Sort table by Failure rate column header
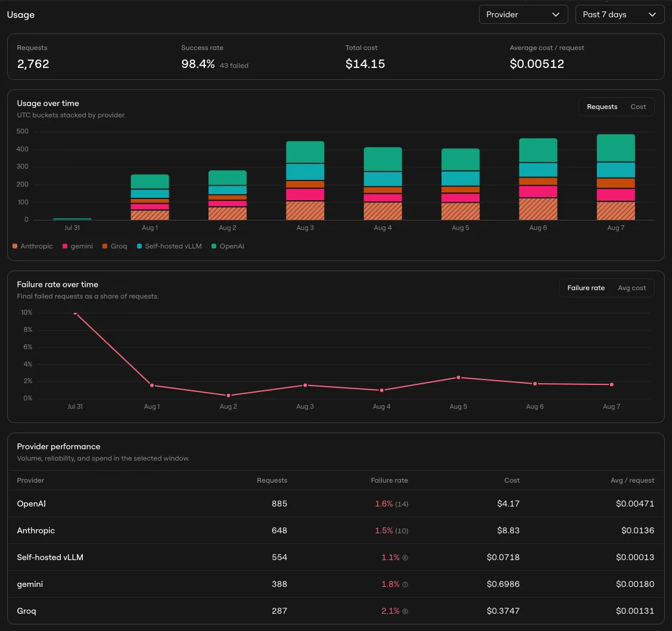Image resolution: width=672 pixels, height=631 pixels. [389, 480]
